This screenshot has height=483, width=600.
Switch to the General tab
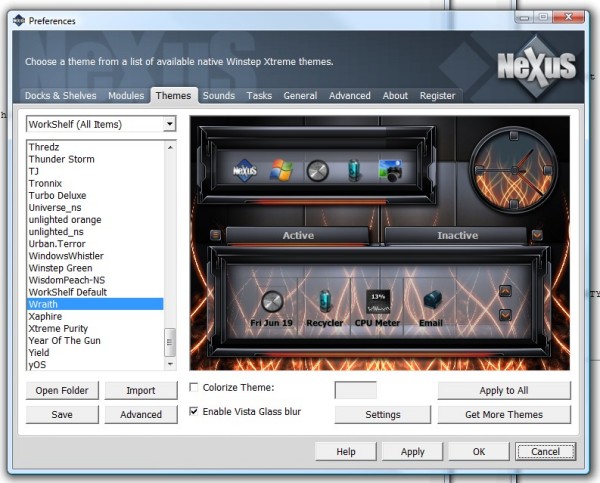click(x=300, y=95)
